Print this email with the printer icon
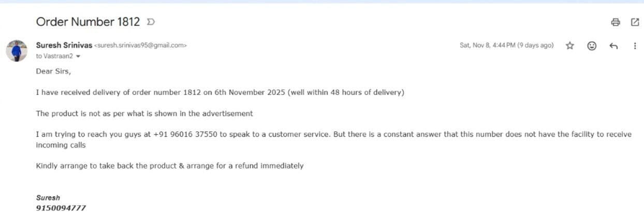 tap(616, 22)
